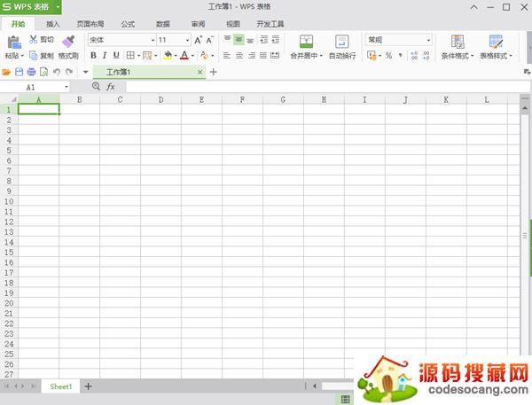
Task: Open the fill color dropdown arrow
Action: coord(176,55)
